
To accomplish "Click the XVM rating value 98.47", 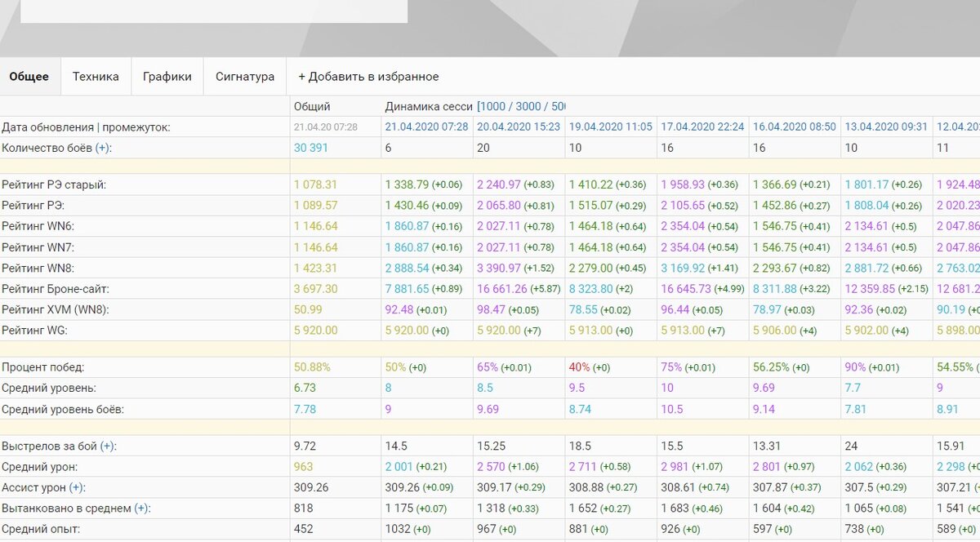I will click(490, 309).
